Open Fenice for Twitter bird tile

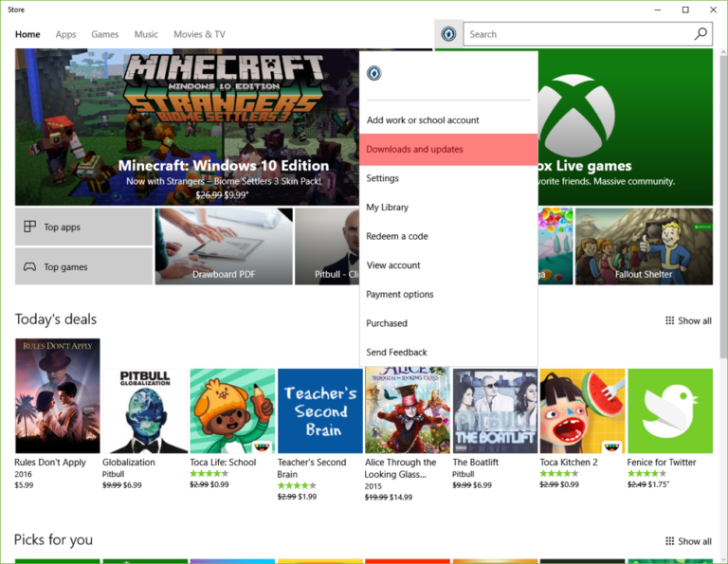[x=670, y=410]
